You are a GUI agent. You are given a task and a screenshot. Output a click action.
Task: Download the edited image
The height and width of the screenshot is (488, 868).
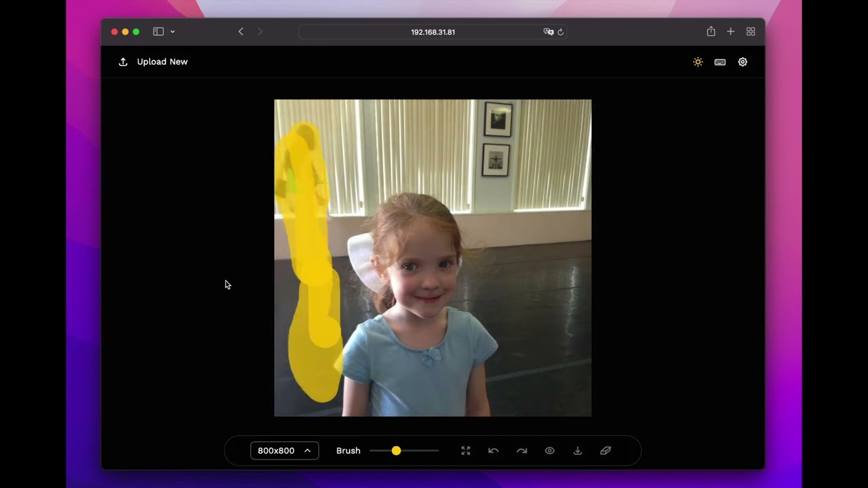click(578, 451)
